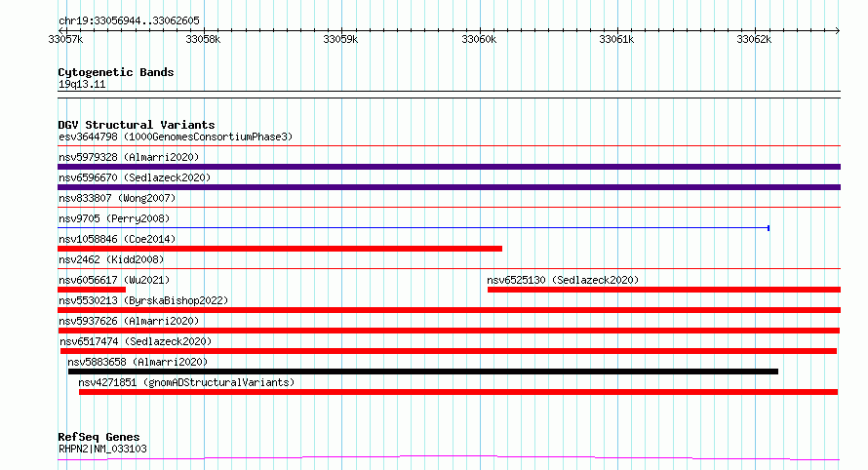The image size is (868, 470).
Task: Click the red nsv6525130 variant bar
Action: (664, 290)
